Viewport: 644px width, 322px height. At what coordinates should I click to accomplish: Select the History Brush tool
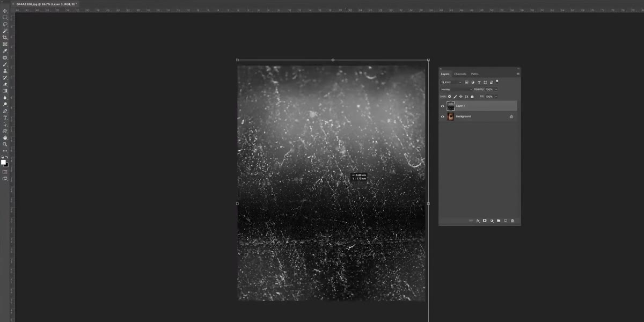(5, 78)
